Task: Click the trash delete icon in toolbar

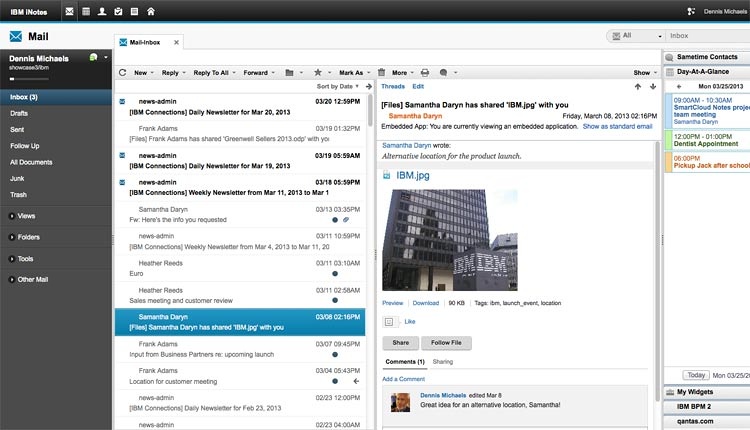Action: coord(381,72)
